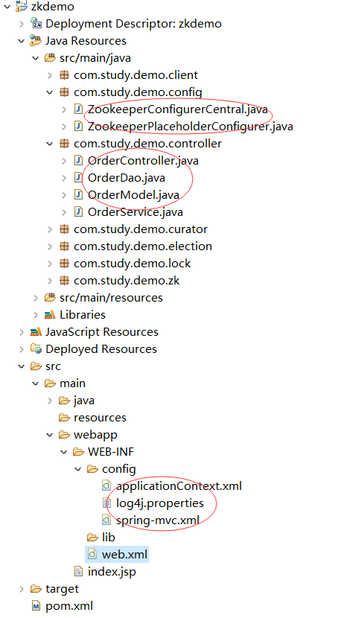Click the OrderModel.java file icon
The height and width of the screenshot is (618, 364).
click(x=78, y=194)
